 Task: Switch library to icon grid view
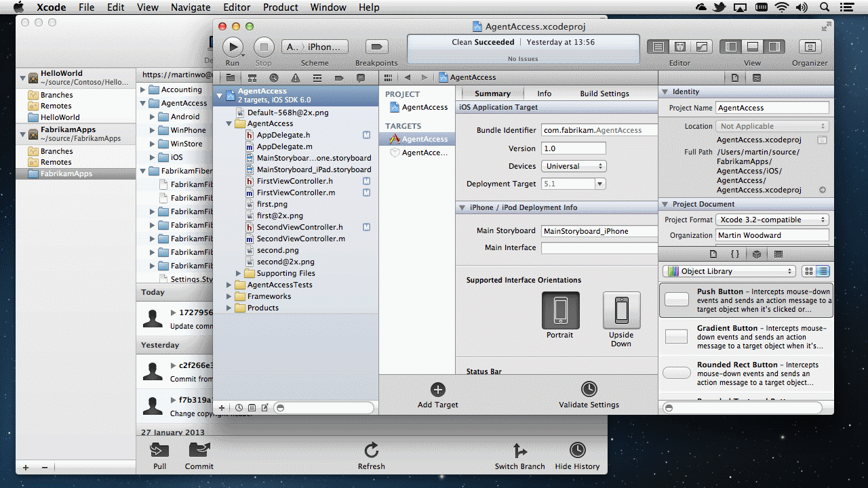coord(808,271)
